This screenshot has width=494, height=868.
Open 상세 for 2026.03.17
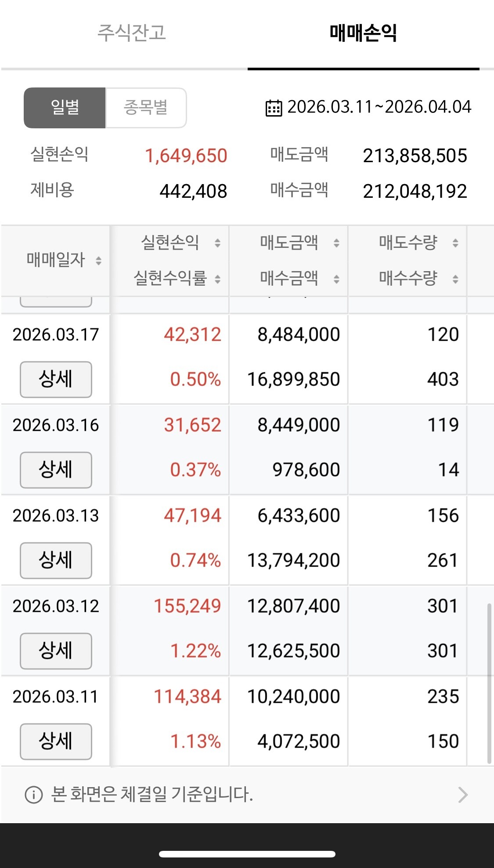point(56,379)
